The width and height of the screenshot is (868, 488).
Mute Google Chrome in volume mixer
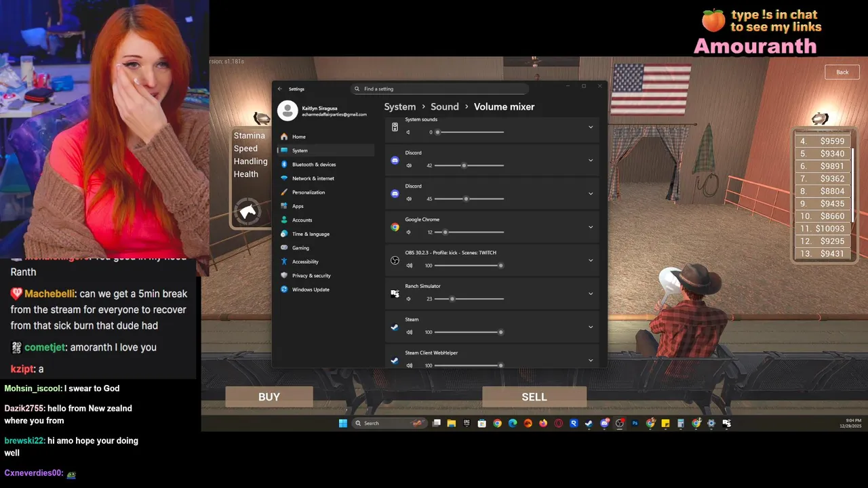[x=409, y=232]
